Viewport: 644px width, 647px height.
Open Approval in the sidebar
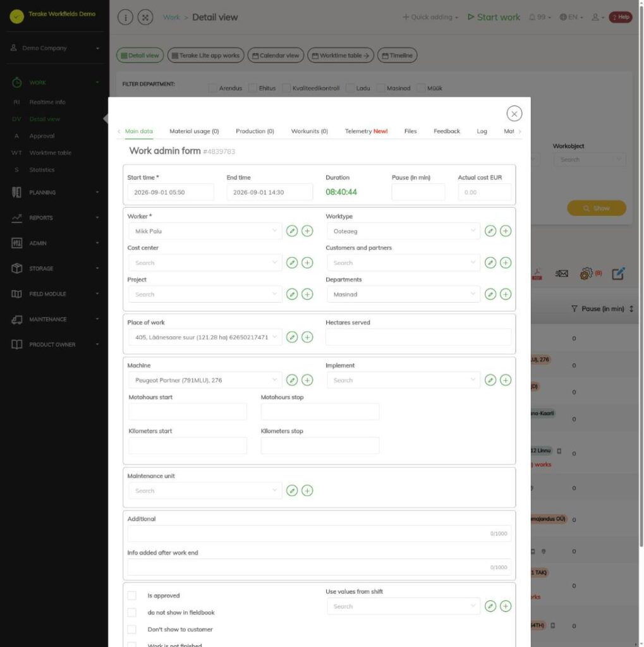point(42,136)
